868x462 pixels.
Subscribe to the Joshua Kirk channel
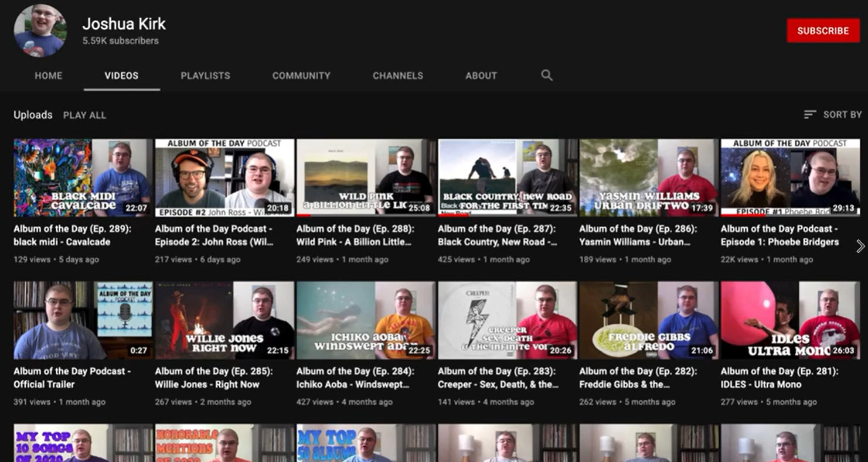point(823,30)
